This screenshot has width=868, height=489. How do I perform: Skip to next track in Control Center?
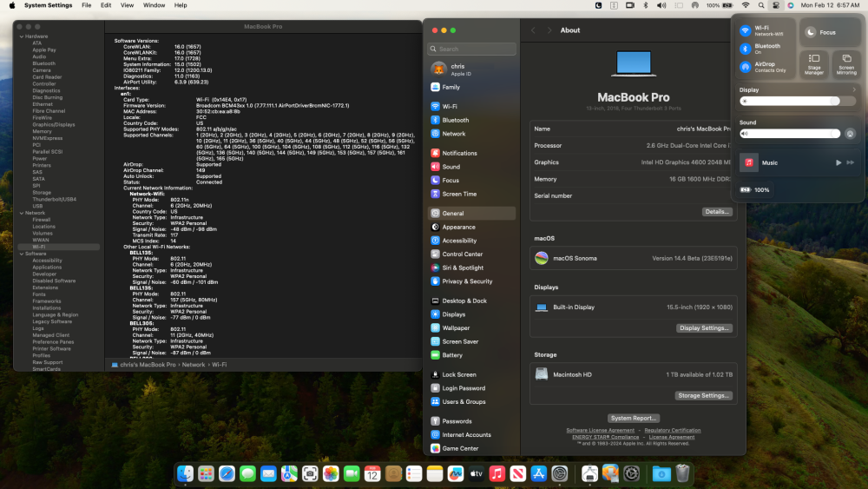[851, 162]
